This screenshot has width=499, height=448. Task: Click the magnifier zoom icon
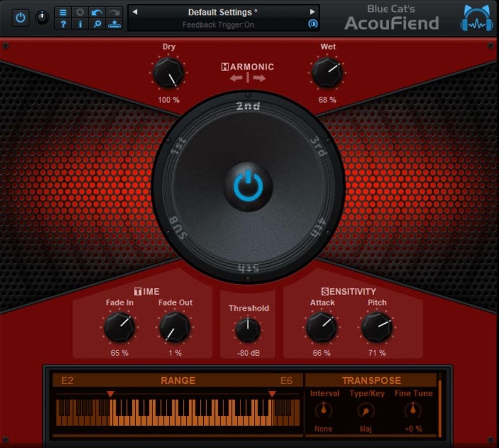point(97,24)
